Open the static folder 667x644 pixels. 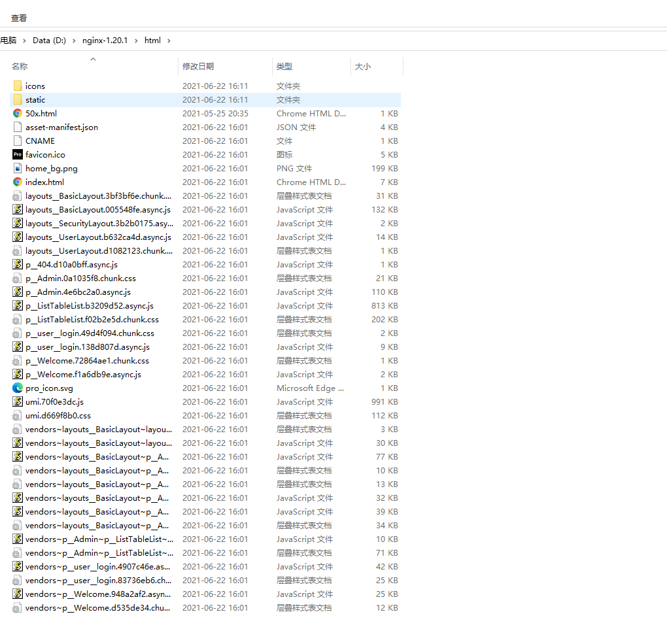36,99
